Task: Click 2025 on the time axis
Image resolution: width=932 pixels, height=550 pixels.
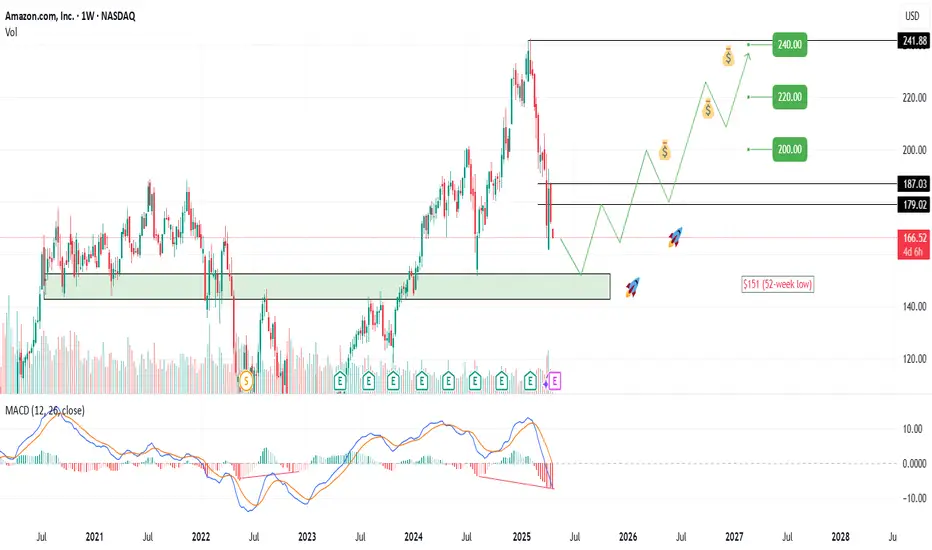Action: pos(521,537)
